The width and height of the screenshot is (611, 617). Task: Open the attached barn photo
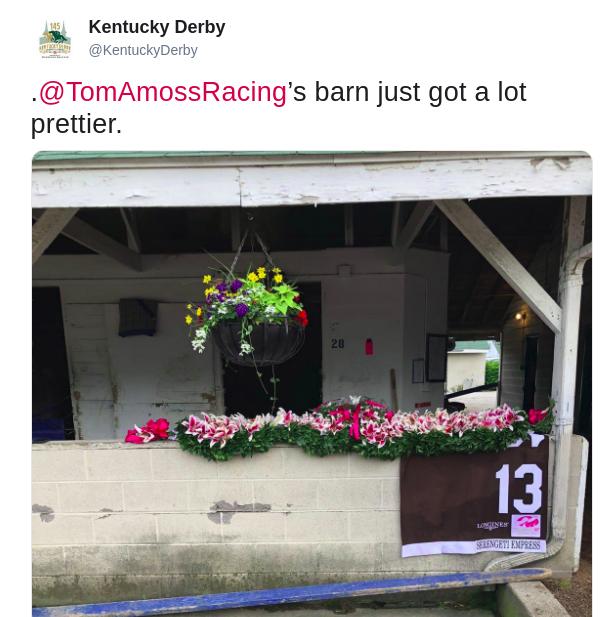coord(312,384)
